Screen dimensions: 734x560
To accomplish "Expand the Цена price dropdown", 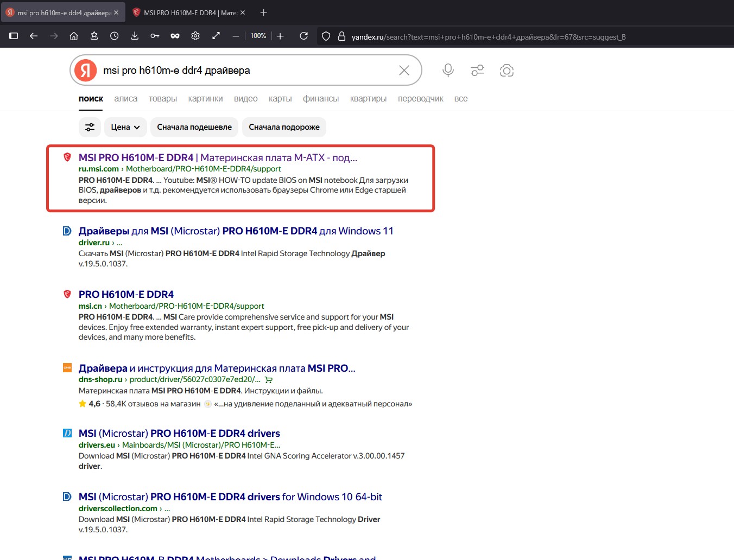I will point(125,127).
